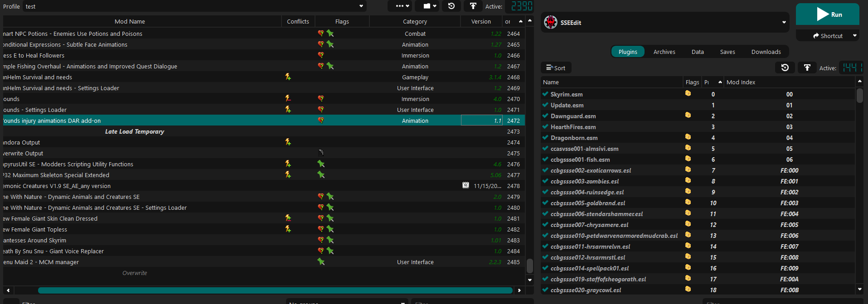
Task: Uncheck the Update.esm plugin
Action: (x=545, y=105)
